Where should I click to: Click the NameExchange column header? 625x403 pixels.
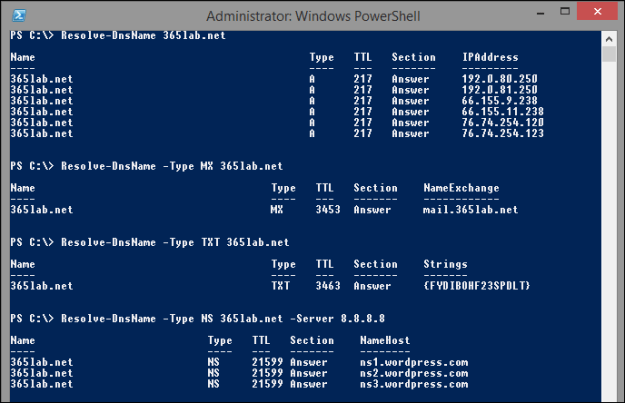point(461,188)
